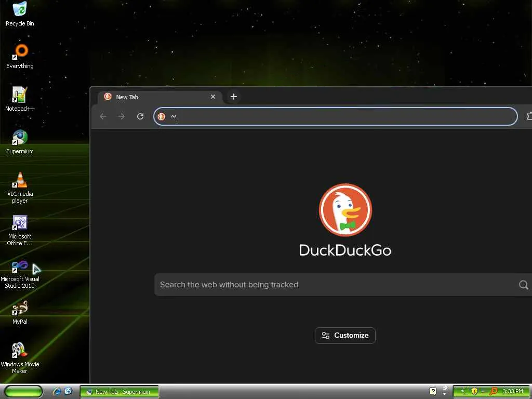
Task: Launch Internet Explorer from the quick launch
Action: point(57,391)
